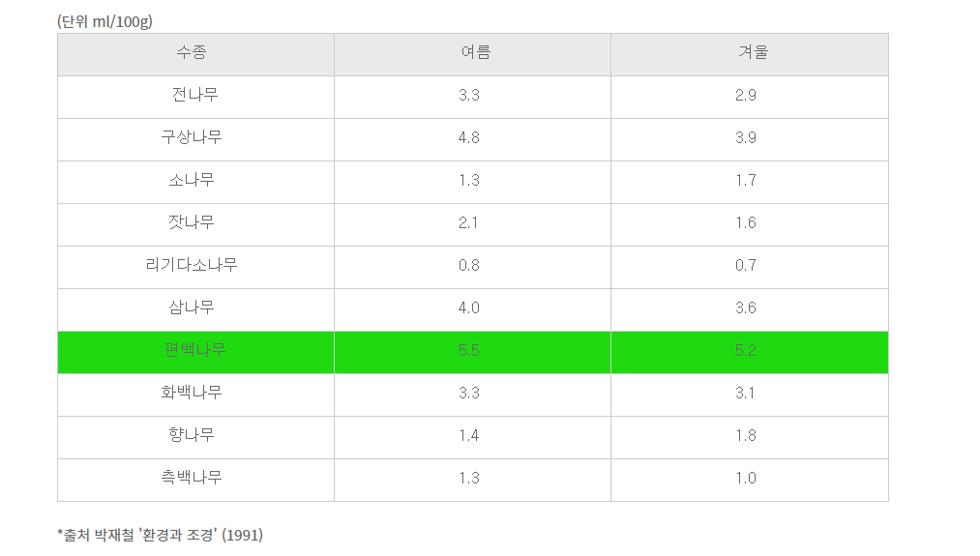
Task: Click the 겨울 column header
Action: pos(750,55)
